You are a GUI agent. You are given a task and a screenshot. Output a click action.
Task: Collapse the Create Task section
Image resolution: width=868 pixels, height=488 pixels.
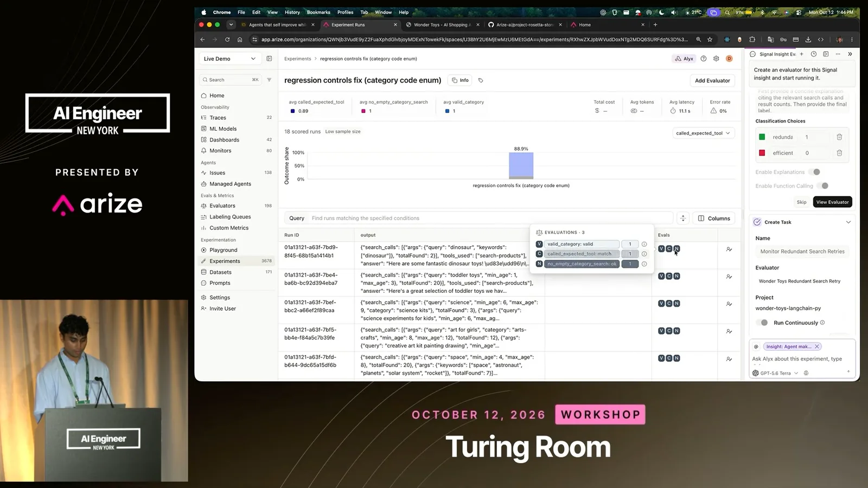848,222
